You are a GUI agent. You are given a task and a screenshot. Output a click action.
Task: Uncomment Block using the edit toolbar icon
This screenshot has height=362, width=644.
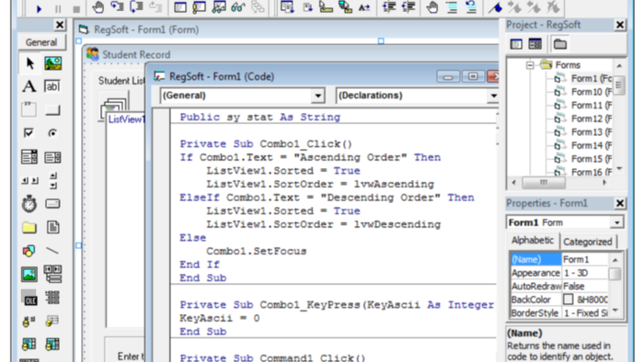471,7
